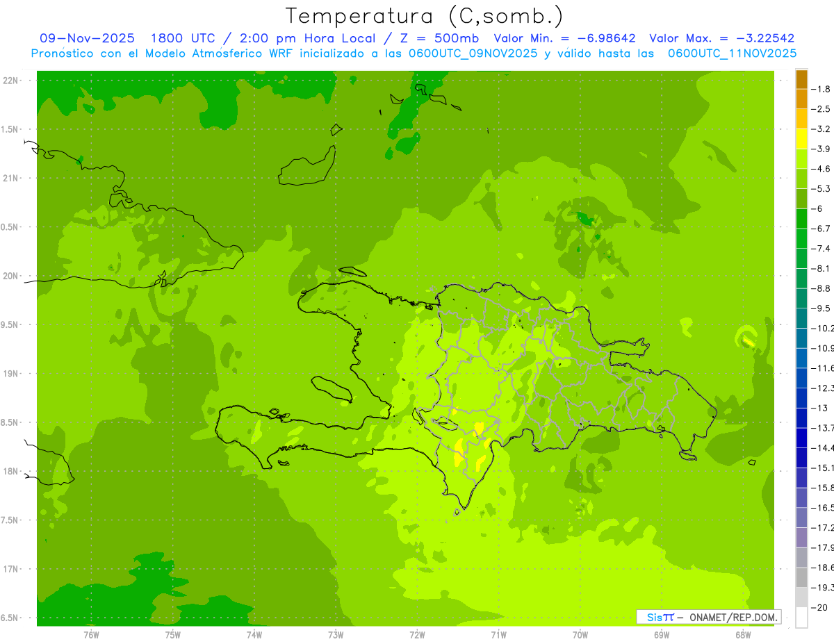834x644 pixels.
Task: Click the dark blue swatch between -13.7 and -14.4
Action: (801, 438)
